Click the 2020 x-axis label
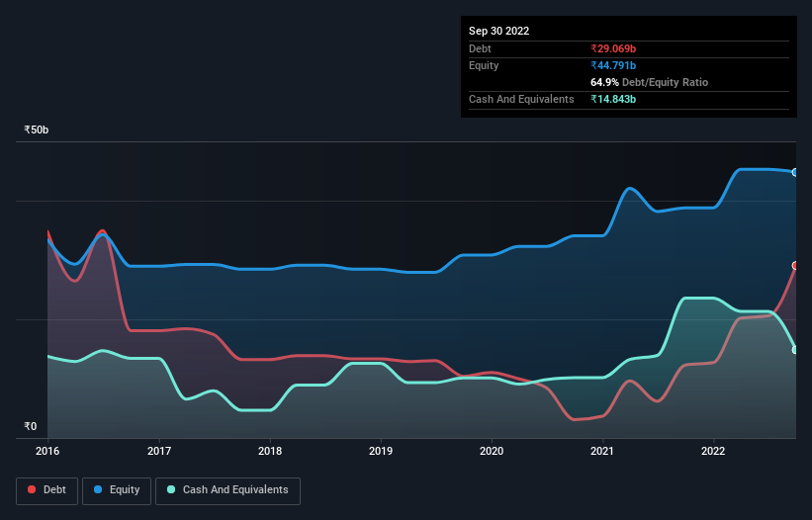The height and width of the screenshot is (520, 812). click(492, 451)
